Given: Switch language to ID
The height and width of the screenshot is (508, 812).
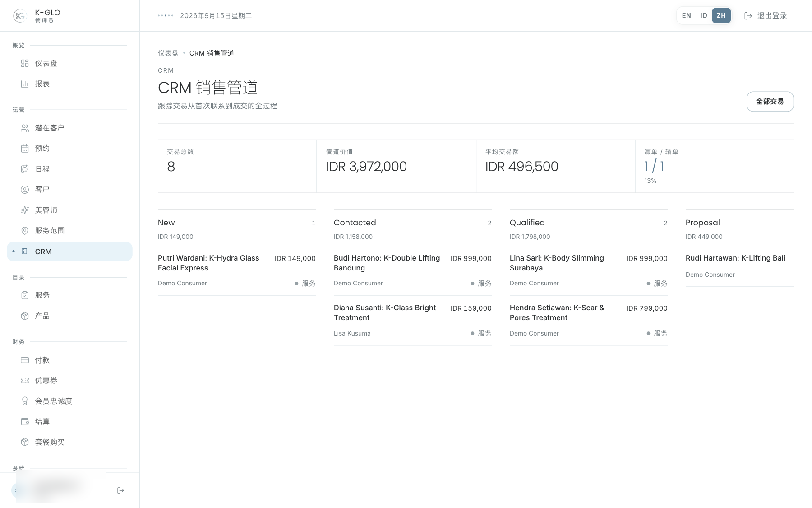Looking at the screenshot, I should (x=704, y=15).
